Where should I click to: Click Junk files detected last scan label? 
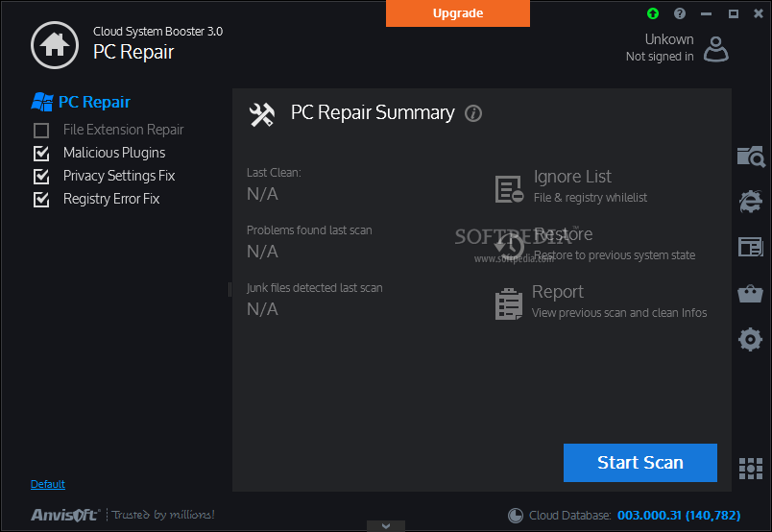315,288
